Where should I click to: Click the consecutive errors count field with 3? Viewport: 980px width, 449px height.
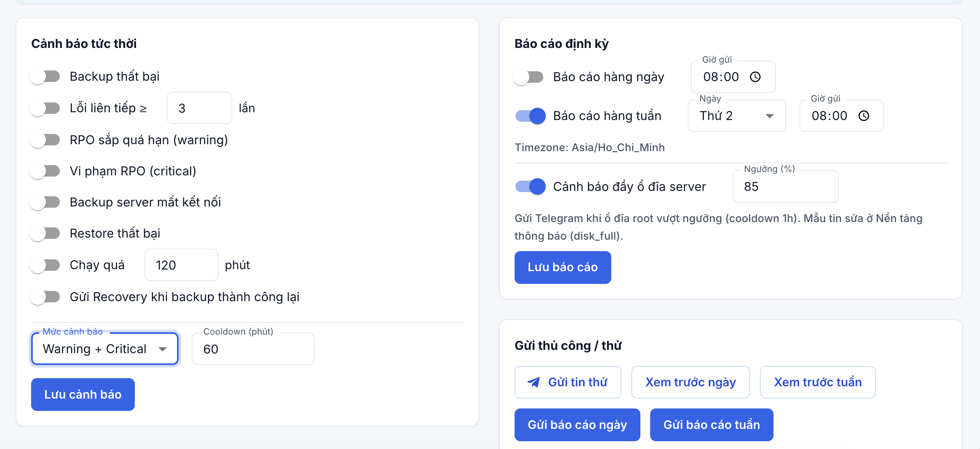(x=200, y=108)
